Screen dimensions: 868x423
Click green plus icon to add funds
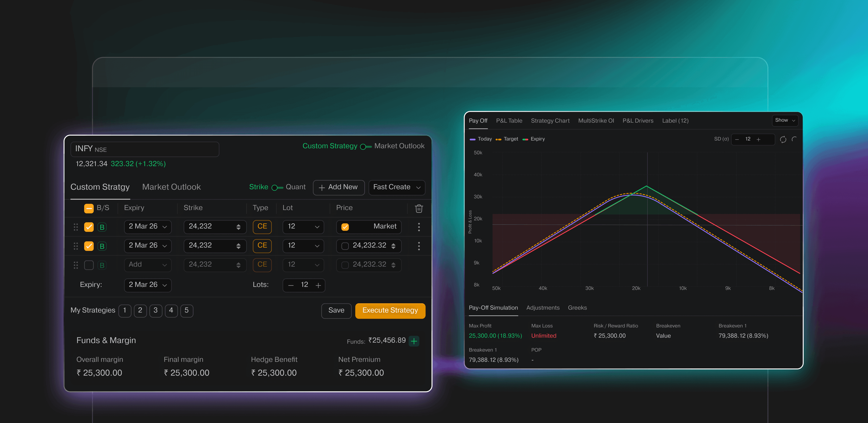click(x=414, y=341)
